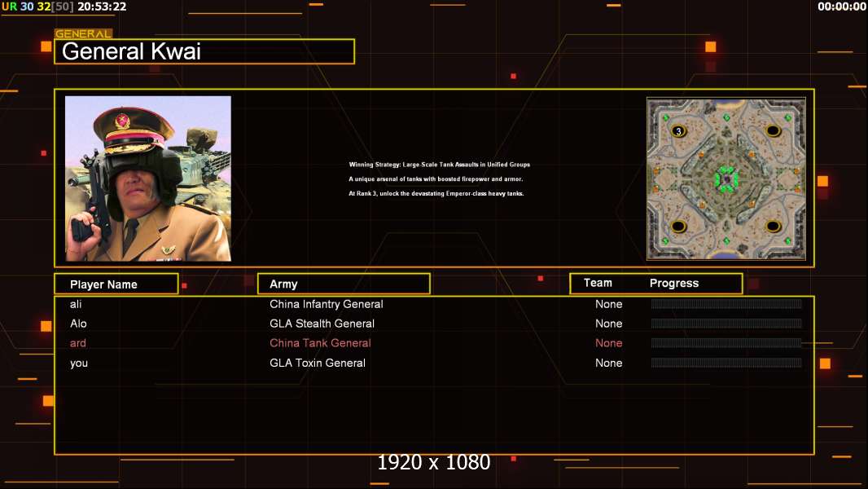
Task: Click the Progress column label
Action: (673, 284)
